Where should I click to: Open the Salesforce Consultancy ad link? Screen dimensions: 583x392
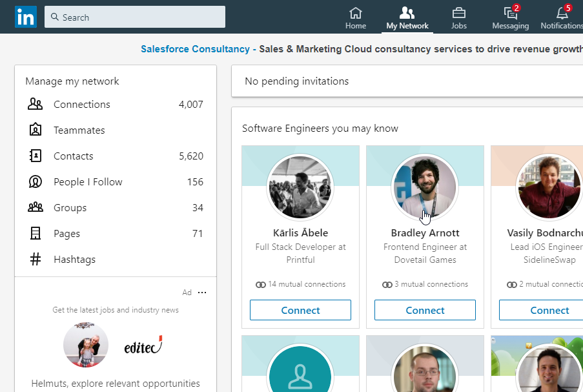195,49
